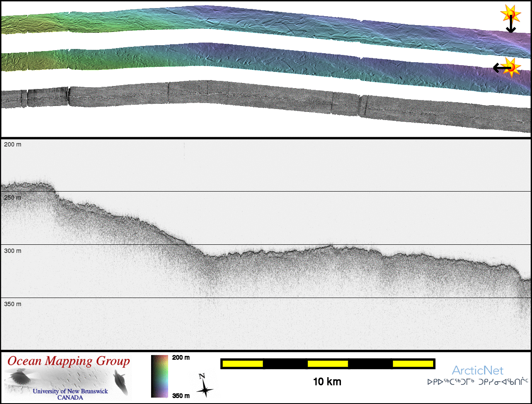Click the 350 m depth axis label on profile
This screenshot has width=532, height=404.
tap(13, 304)
